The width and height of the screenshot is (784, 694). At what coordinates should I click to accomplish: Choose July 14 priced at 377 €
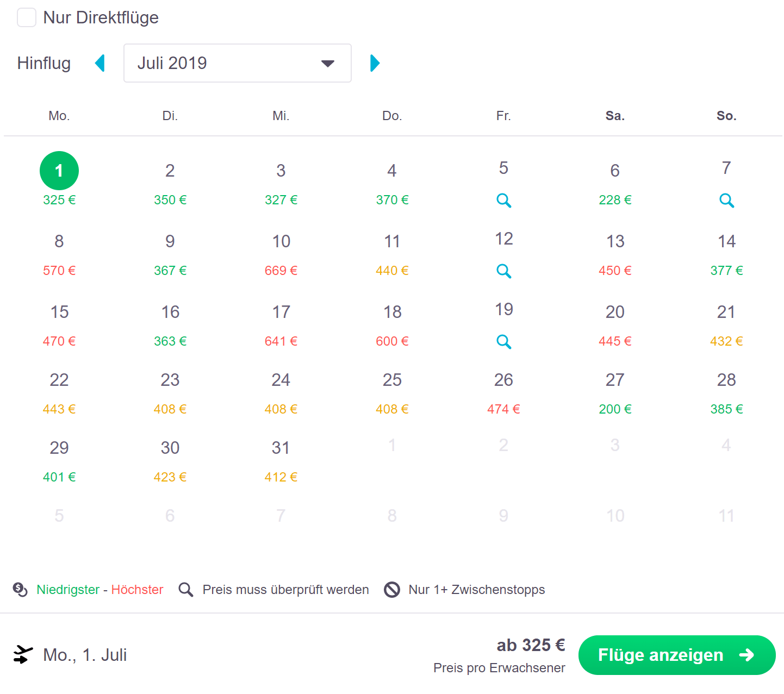726,254
